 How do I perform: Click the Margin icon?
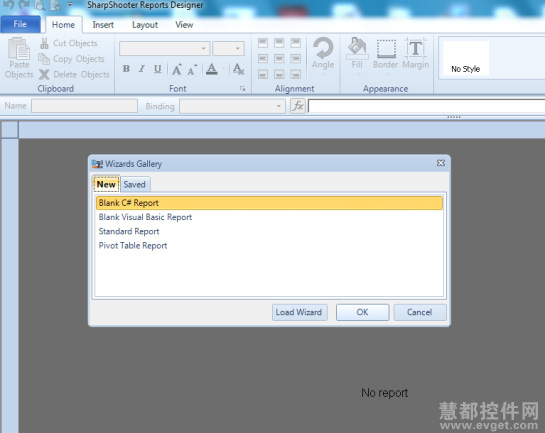(416, 48)
